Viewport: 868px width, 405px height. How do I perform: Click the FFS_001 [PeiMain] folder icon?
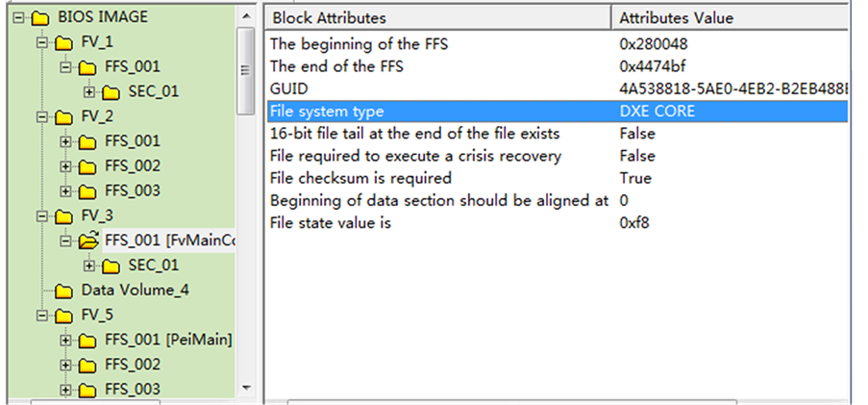[88, 340]
